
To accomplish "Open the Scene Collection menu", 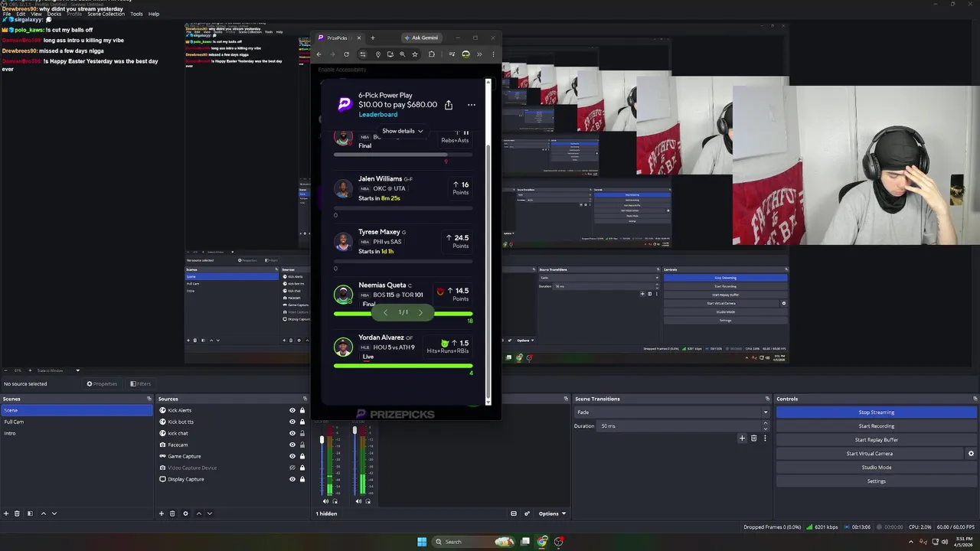I will tap(106, 14).
